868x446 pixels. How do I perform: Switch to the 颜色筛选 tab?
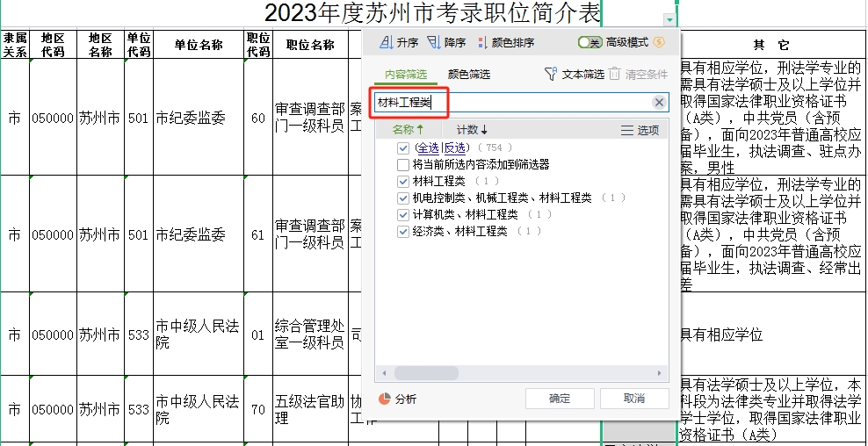(469, 74)
